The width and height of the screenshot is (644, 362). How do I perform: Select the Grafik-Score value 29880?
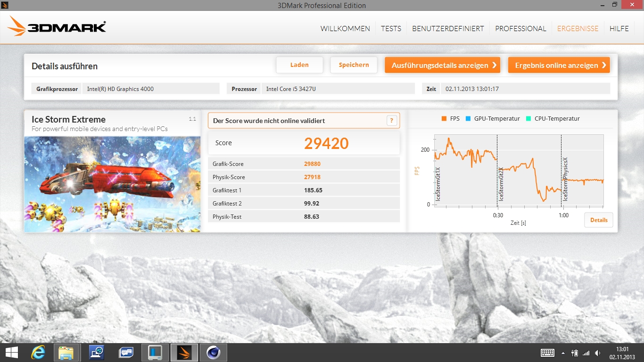(x=313, y=164)
